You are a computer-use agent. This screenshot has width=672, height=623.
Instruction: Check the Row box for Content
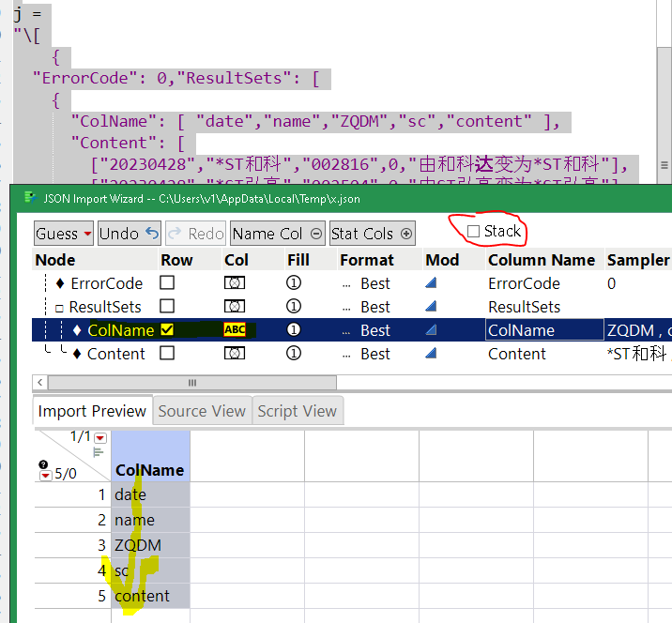coord(167,353)
